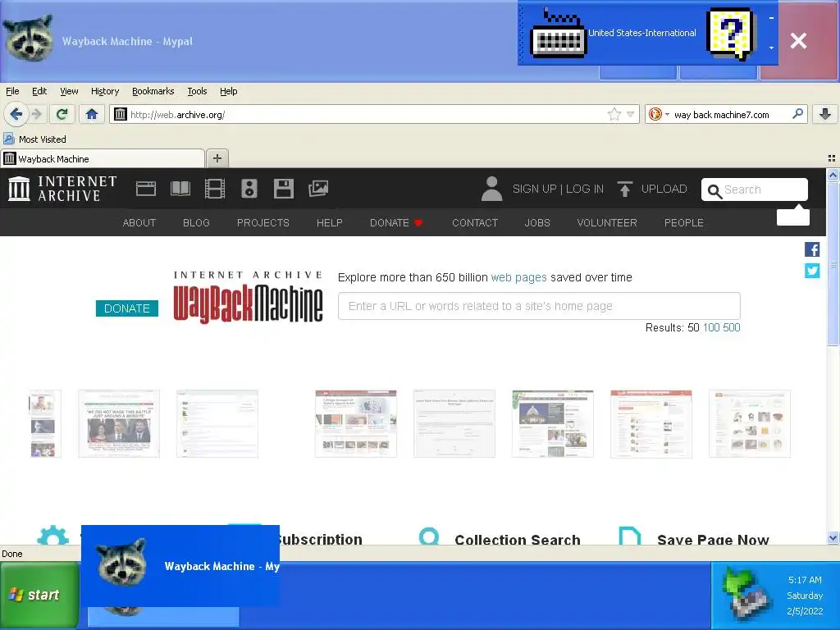Open the Bookmarks menu
The height and width of the screenshot is (630, 840).
click(153, 91)
